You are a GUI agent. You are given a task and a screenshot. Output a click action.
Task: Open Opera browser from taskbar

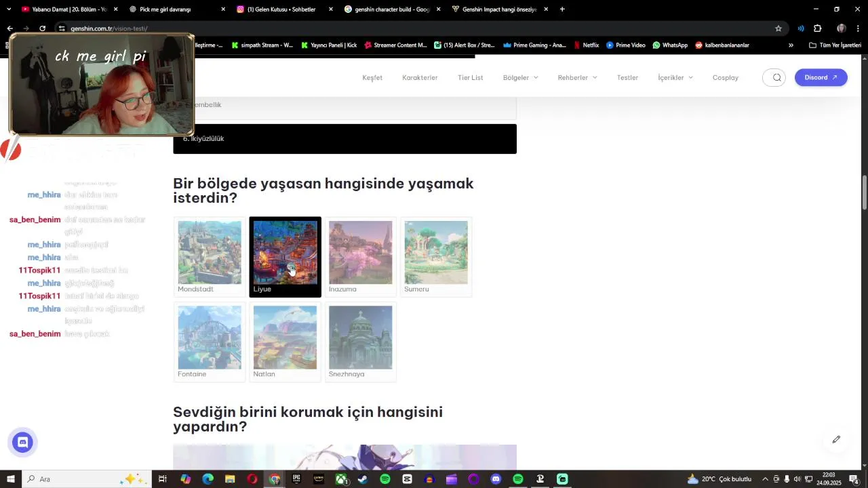point(252,479)
